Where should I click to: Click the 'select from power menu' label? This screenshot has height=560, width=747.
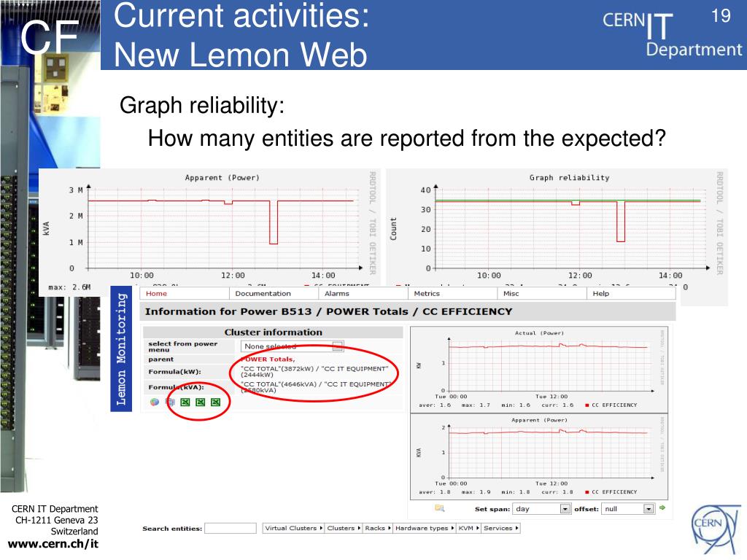[x=183, y=346]
